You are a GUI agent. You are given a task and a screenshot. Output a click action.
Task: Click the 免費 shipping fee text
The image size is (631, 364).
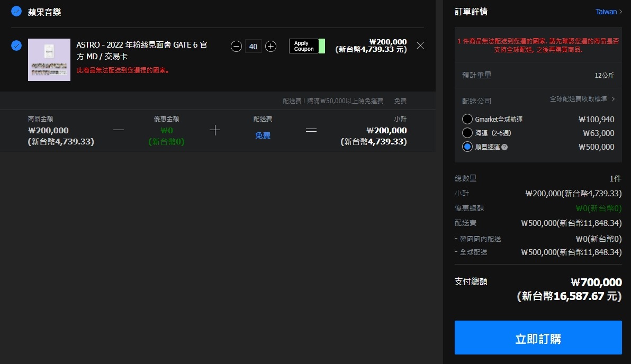tap(263, 135)
